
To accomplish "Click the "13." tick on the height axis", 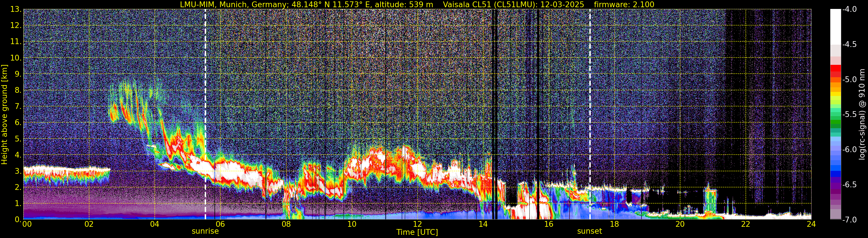I will [16, 10].
